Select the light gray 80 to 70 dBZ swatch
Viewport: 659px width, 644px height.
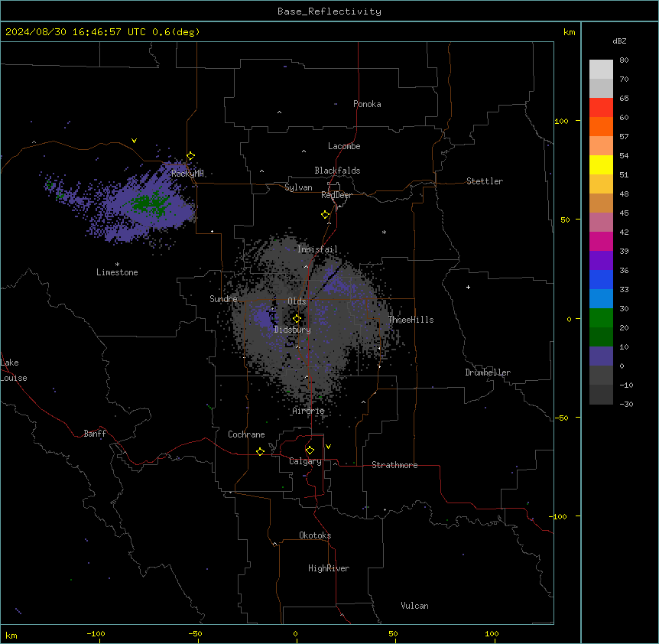click(601, 70)
